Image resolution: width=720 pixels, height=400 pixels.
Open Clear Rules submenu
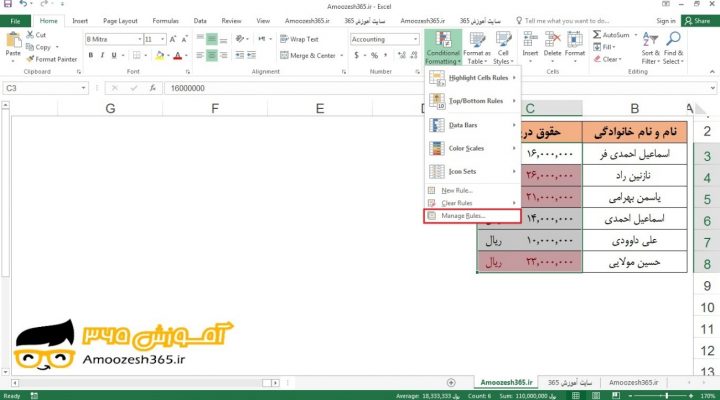pos(473,203)
